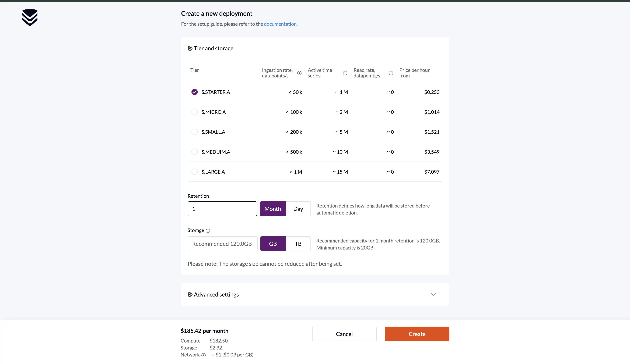Image resolution: width=630 pixels, height=364 pixels.
Task: Click the tier and storage section icon
Action: coord(190,48)
